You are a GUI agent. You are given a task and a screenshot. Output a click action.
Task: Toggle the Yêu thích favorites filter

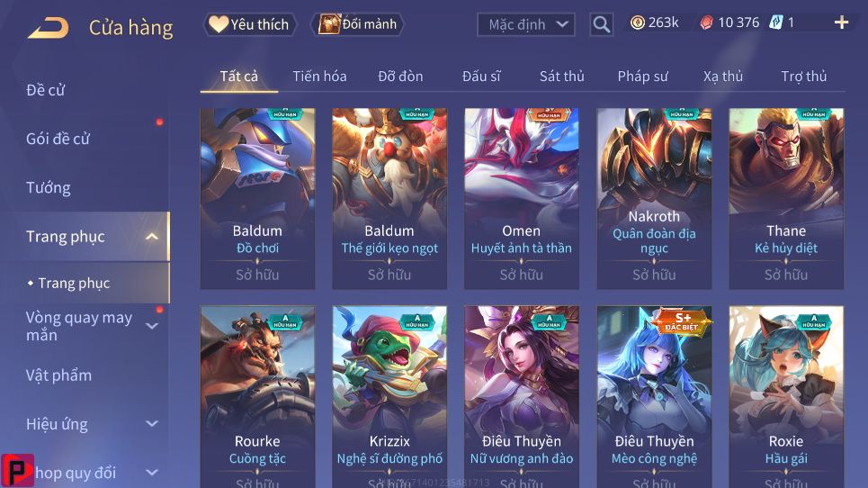point(250,24)
